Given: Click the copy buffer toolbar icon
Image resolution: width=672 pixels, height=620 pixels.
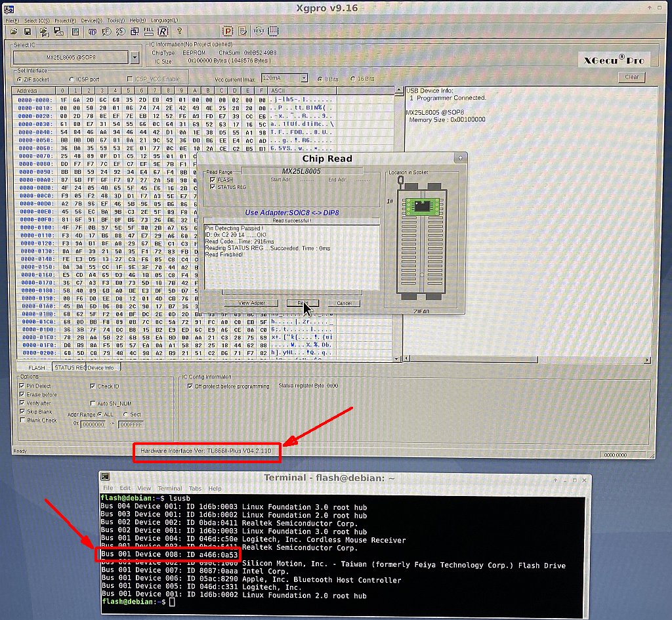Looking at the screenshot, I should pyautogui.click(x=135, y=31).
